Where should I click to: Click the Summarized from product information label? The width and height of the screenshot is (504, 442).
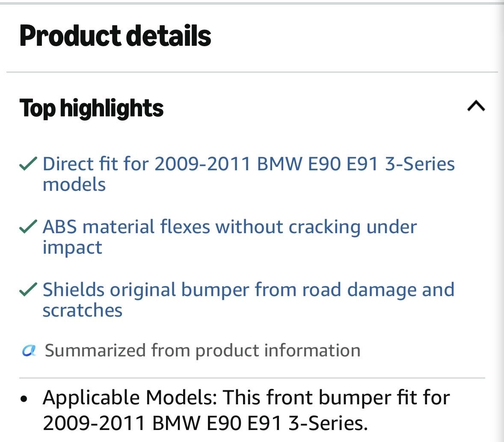click(x=202, y=350)
